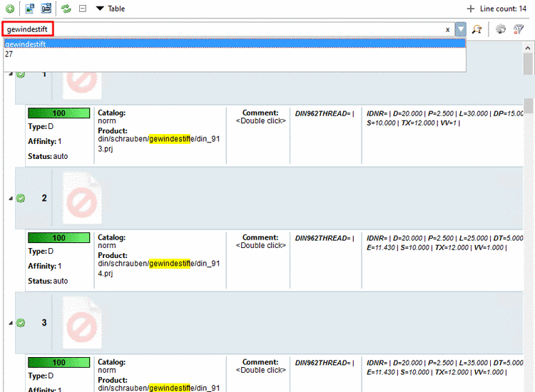Click the green check status icon for row 2

[x=21, y=198]
